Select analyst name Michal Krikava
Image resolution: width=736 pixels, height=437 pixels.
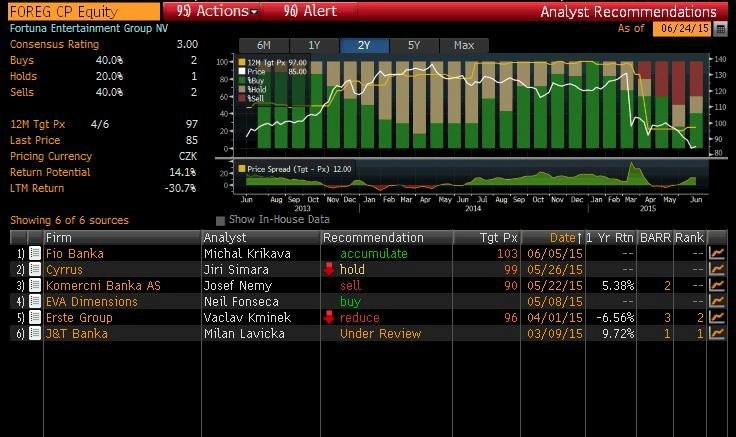click(247, 254)
